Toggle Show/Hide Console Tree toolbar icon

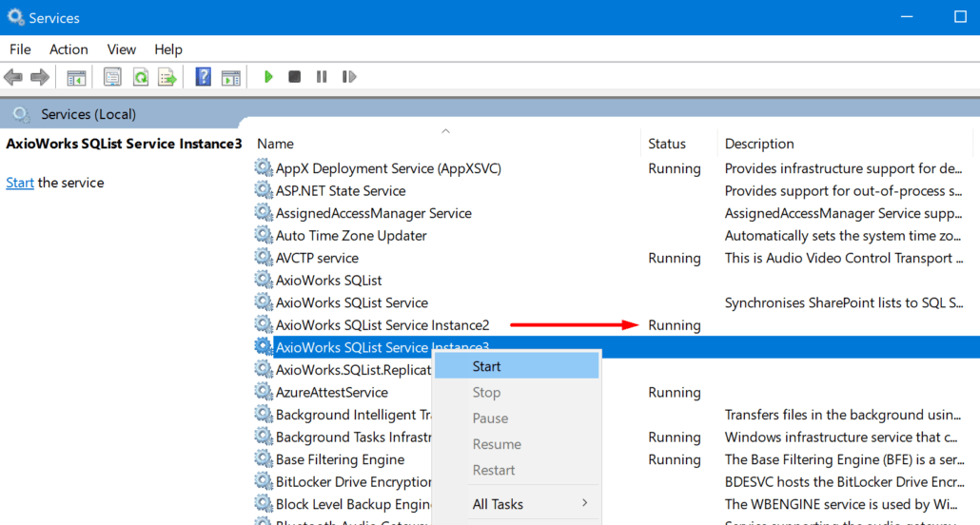[76, 77]
